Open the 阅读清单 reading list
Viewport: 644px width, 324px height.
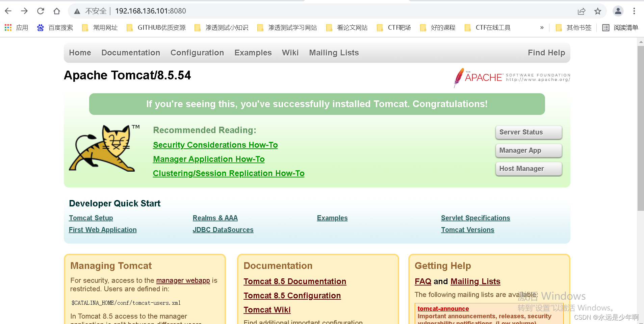tap(620, 28)
